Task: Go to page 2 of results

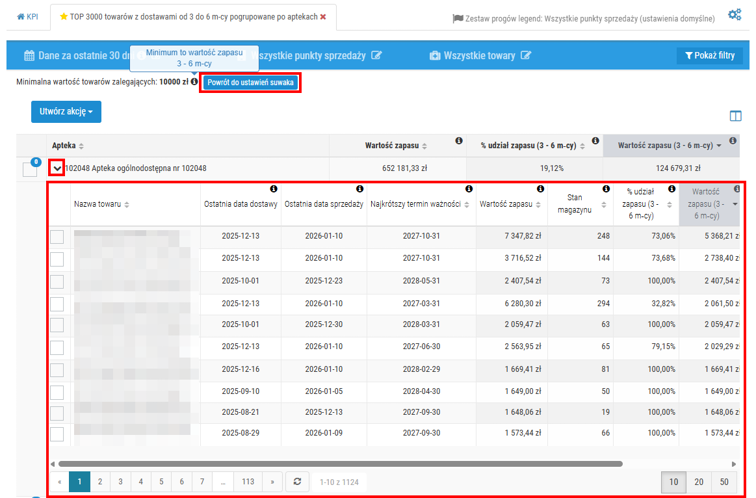Action: coord(100,482)
